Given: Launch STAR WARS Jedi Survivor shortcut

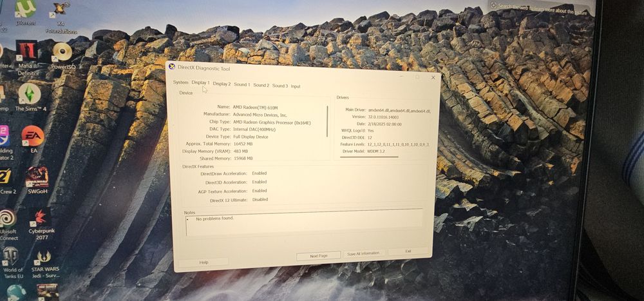Looking at the screenshot, I should (x=45, y=264).
